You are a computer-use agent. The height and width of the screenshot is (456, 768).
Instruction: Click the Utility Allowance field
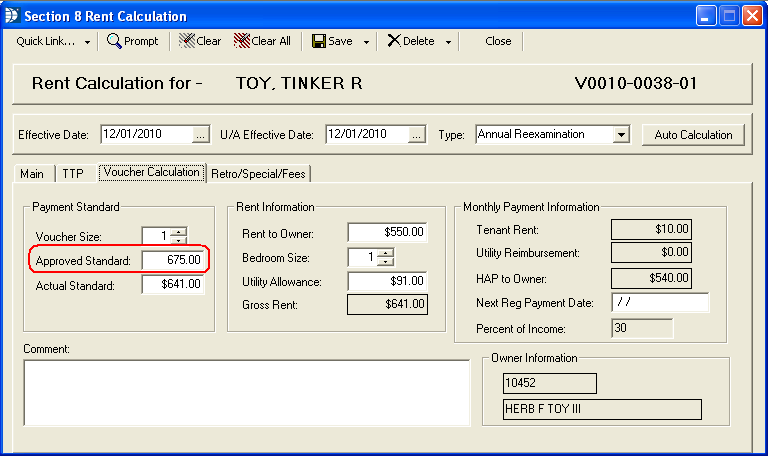pos(387,281)
